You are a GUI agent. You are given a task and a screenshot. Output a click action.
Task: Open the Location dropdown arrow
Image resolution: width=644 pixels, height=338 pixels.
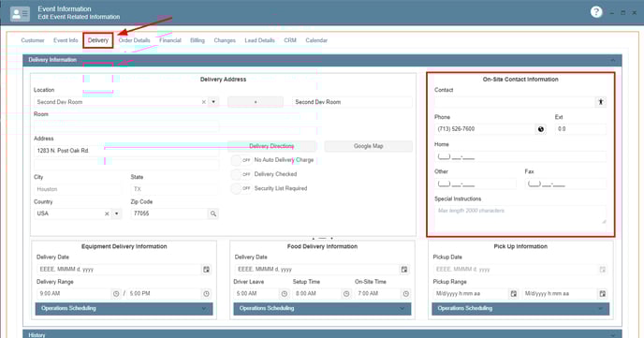213,102
